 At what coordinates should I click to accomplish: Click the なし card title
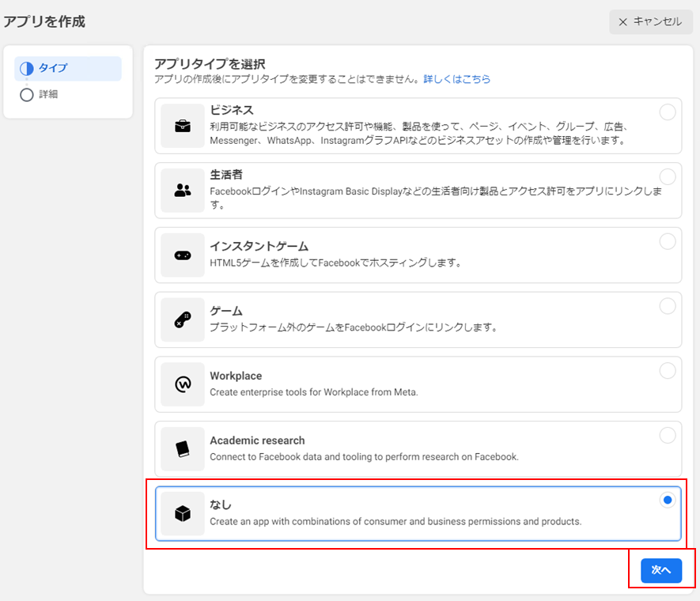(x=221, y=505)
